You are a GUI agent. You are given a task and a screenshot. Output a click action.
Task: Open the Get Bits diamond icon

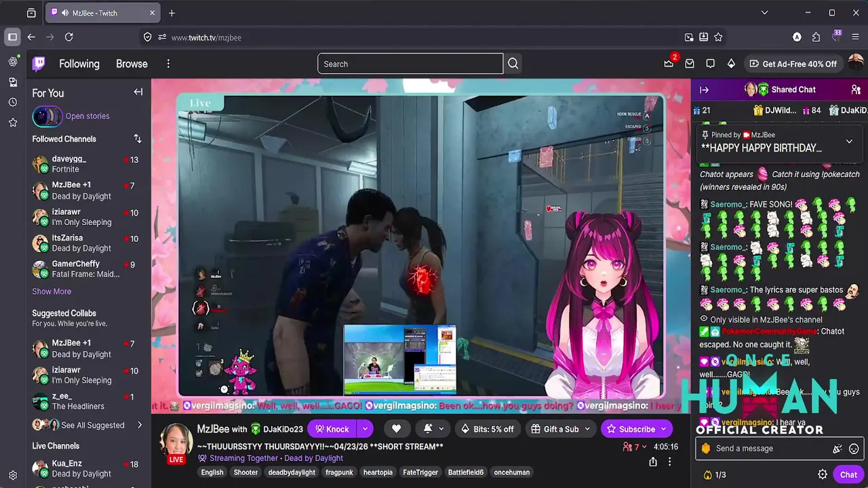pyautogui.click(x=731, y=64)
